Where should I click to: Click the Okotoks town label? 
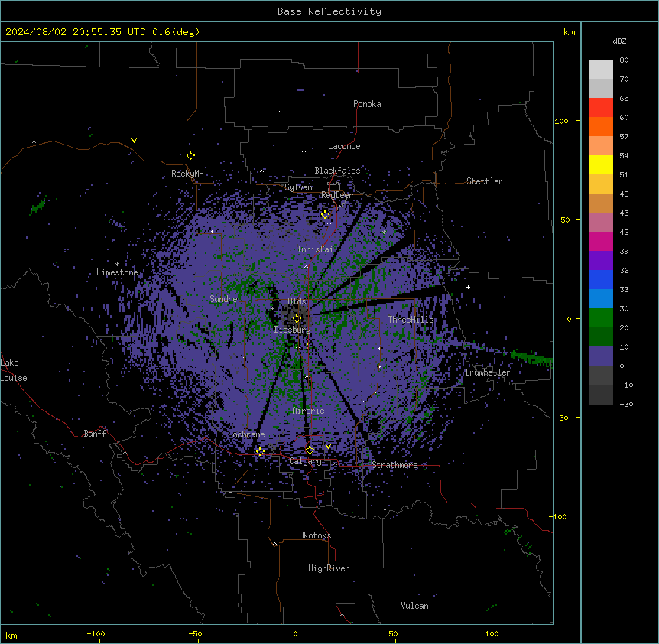pos(315,535)
